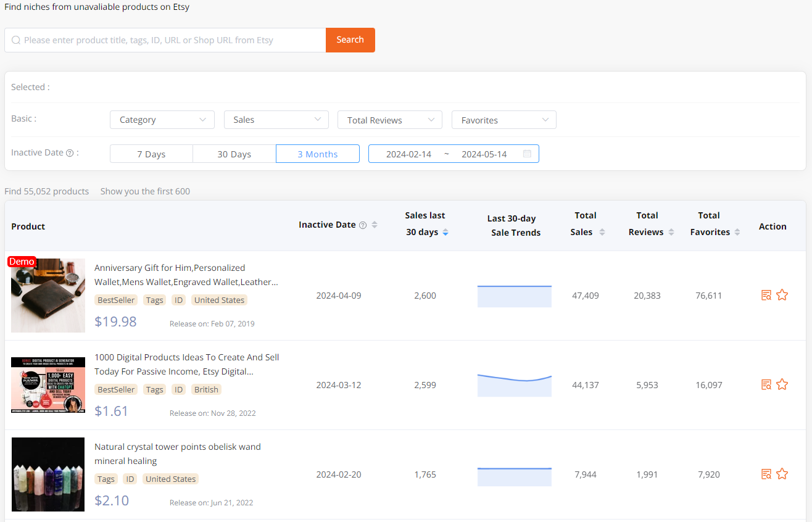The height and width of the screenshot is (522, 812).
Task: Open the calendar icon in the date range picker
Action: tap(528, 153)
